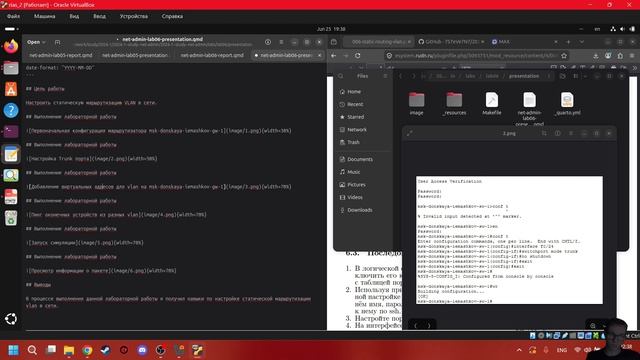Open the clock showing Jun 25 in top bar

point(331,29)
